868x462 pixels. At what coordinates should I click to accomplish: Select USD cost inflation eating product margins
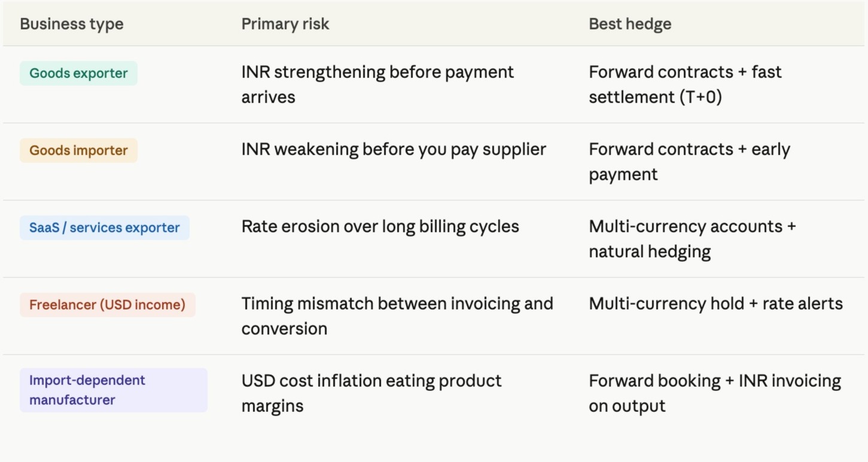pos(371,393)
